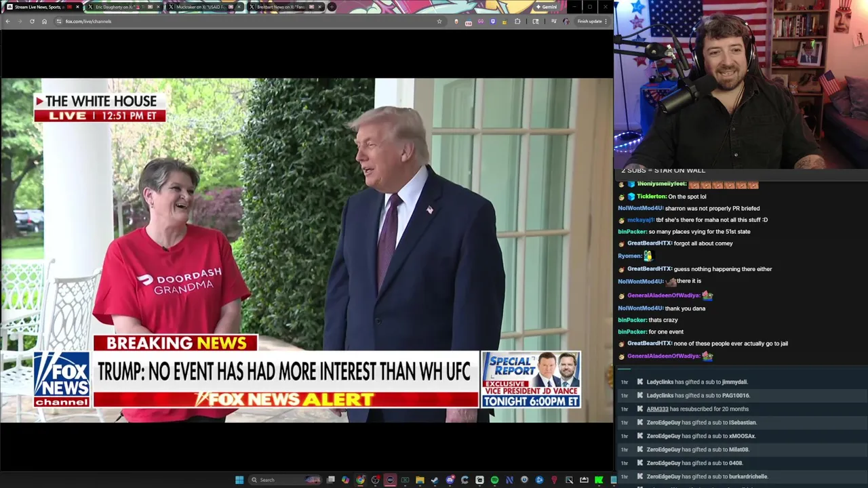Viewport: 868px width, 488px height.
Task: Open Chrome three-dot menu
Action: (x=606, y=21)
